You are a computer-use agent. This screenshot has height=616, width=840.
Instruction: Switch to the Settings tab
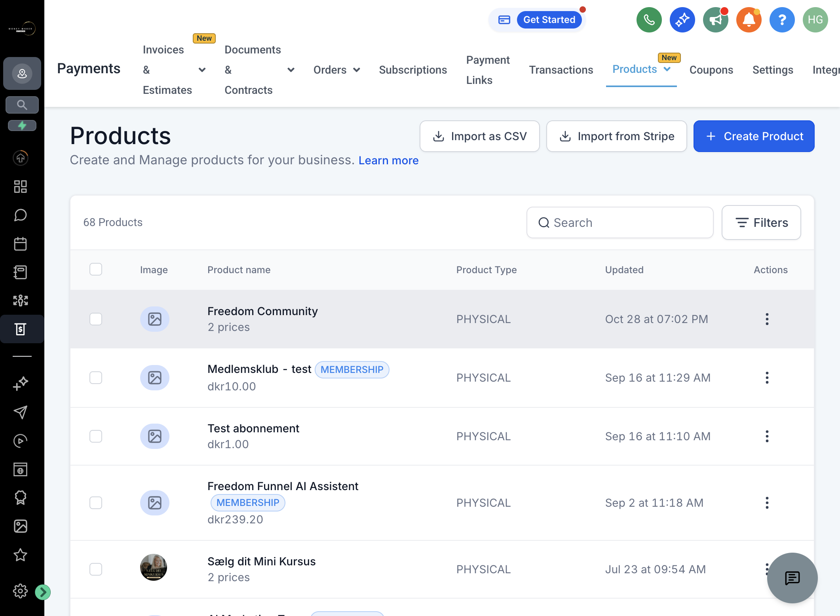coord(773,70)
